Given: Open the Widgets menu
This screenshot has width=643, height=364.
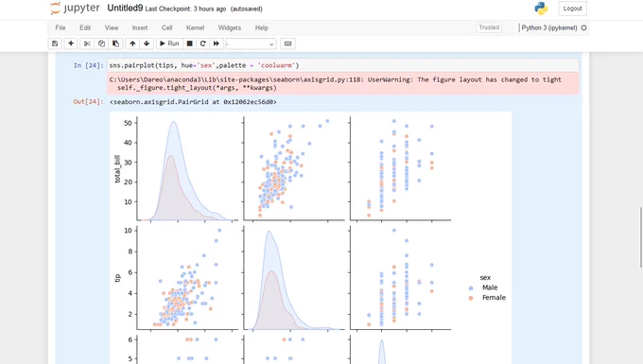Looking at the screenshot, I should click(x=229, y=27).
